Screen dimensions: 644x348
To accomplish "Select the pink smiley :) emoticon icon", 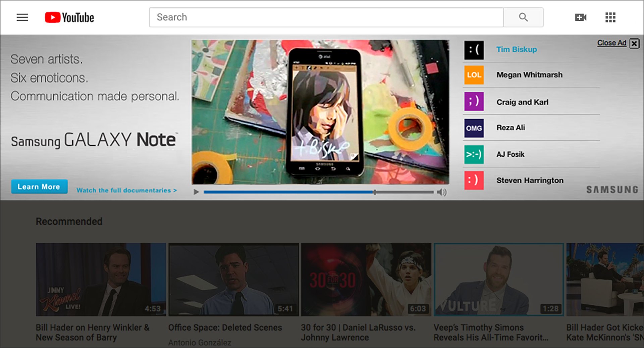I will [x=474, y=180].
